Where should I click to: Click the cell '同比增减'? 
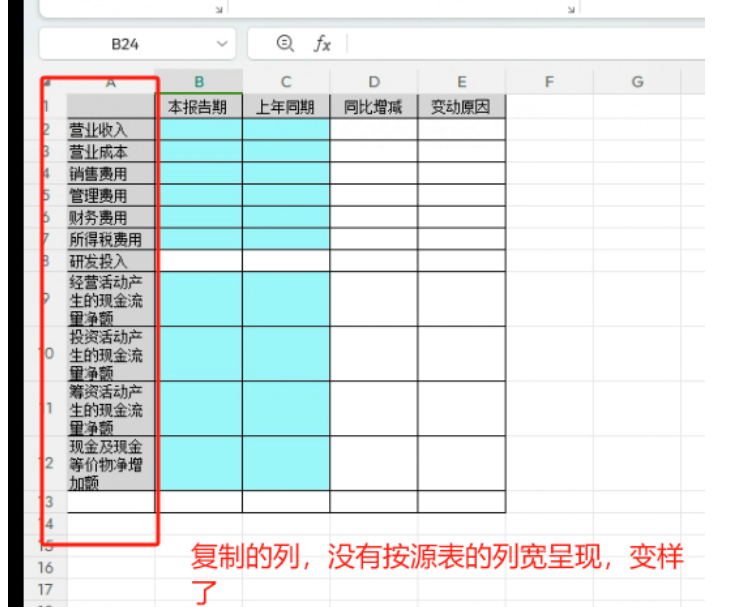[x=374, y=106]
